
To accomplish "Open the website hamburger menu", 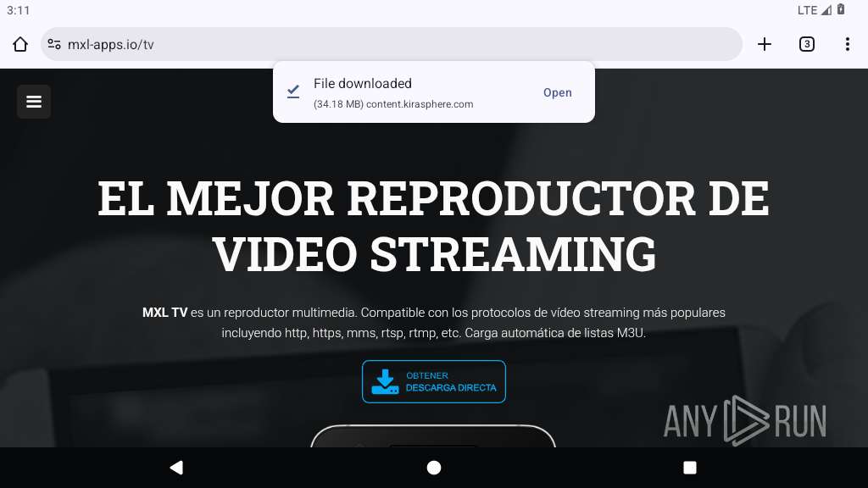I will 34,102.
